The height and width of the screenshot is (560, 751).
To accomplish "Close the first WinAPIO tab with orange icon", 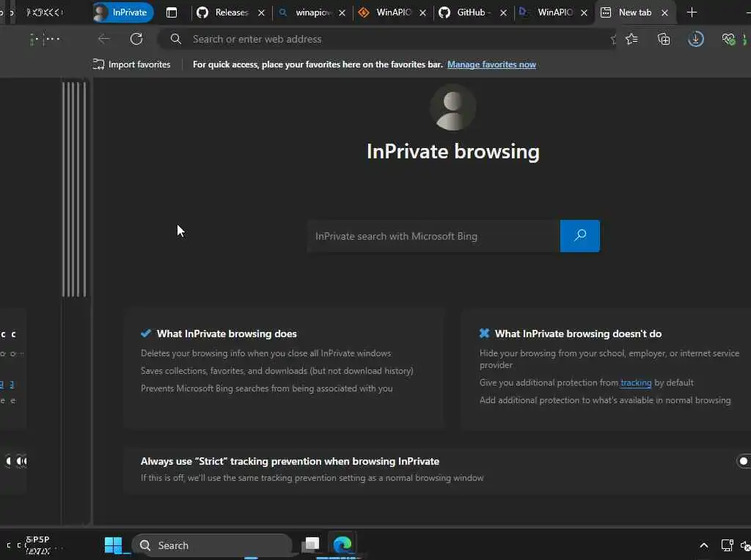I will tap(422, 13).
